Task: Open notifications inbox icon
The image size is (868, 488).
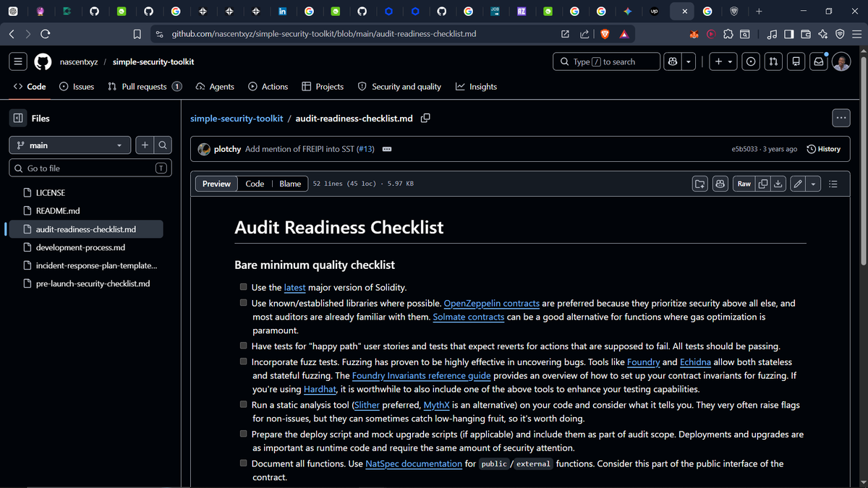Action: (818, 62)
